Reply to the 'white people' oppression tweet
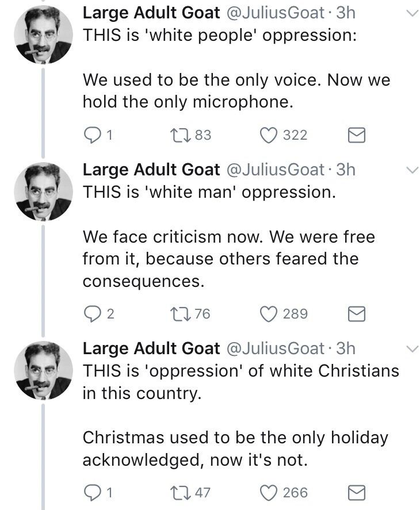Viewport: 420px width, 510px height. 91,135
